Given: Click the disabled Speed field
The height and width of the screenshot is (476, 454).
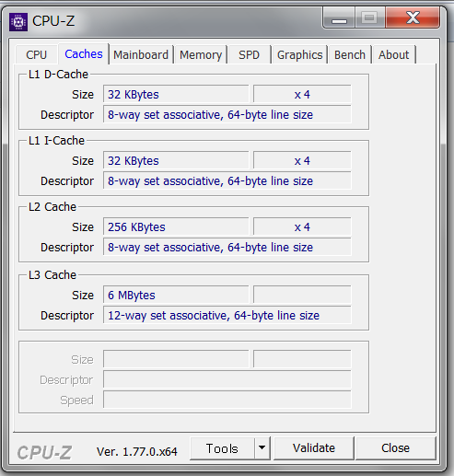Looking at the screenshot, I should point(227,400).
